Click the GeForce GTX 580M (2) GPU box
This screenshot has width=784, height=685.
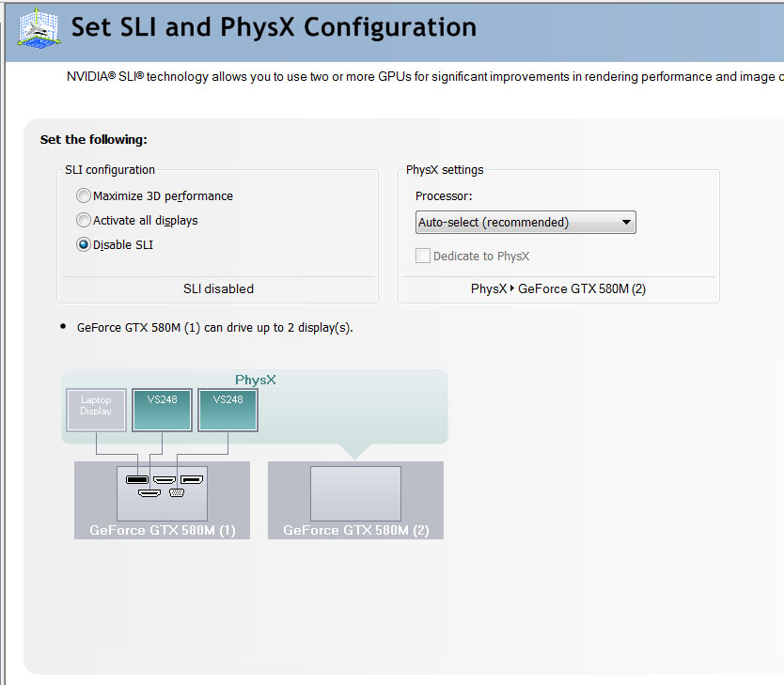[x=355, y=500]
